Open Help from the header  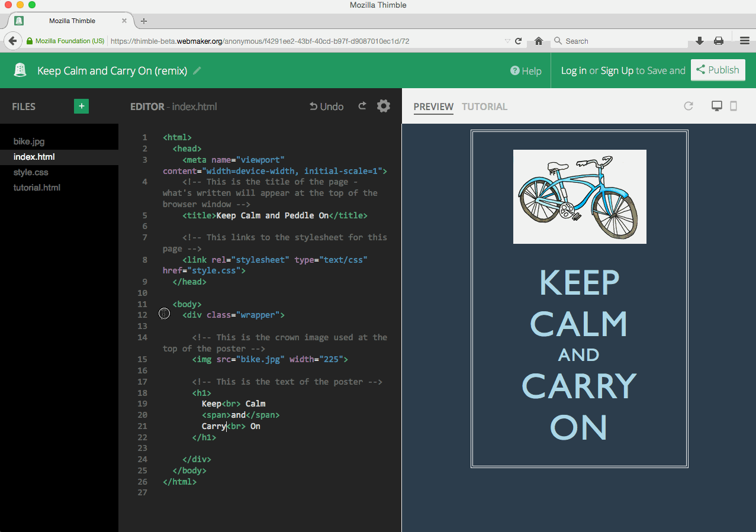pos(526,71)
